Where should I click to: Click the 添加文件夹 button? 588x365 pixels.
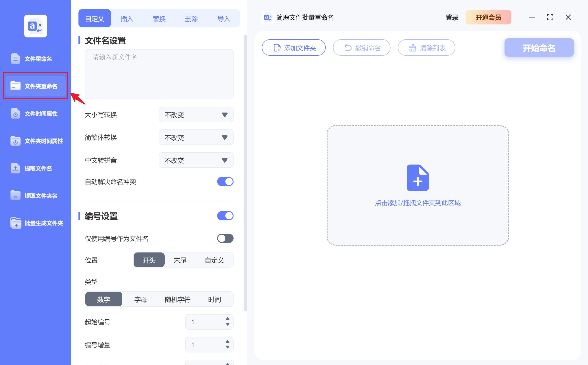click(294, 47)
